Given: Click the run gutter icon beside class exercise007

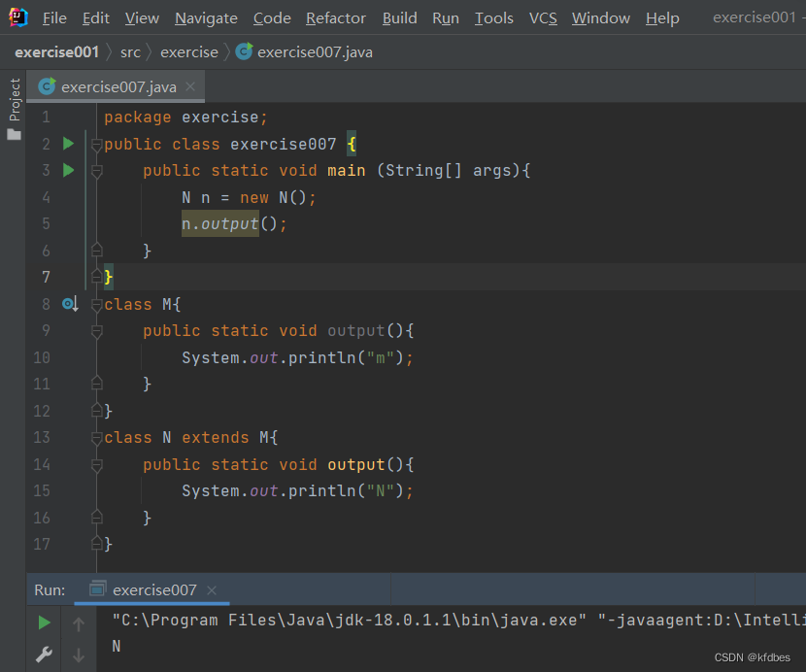Looking at the screenshot, I should click(68, 144).
